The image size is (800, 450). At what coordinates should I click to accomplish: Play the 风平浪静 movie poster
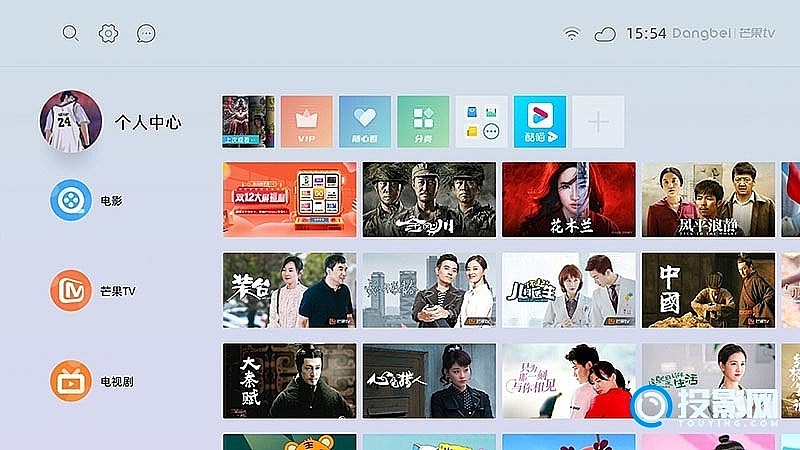pos(709,199)
